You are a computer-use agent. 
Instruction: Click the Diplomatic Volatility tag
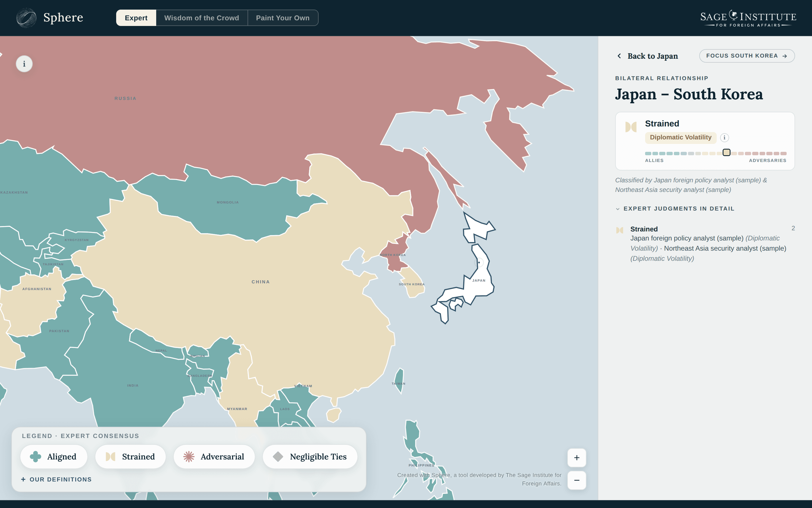(680, 137)
